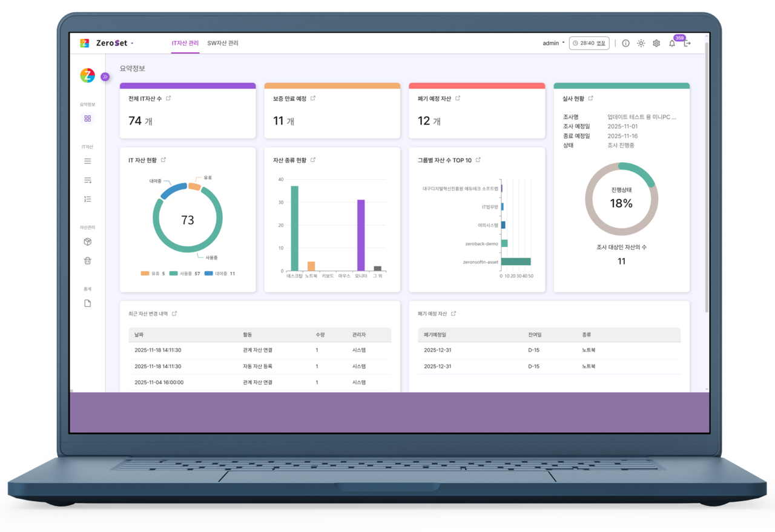Click the 종류 column header
Screen dimensions: 775x532
587,335
